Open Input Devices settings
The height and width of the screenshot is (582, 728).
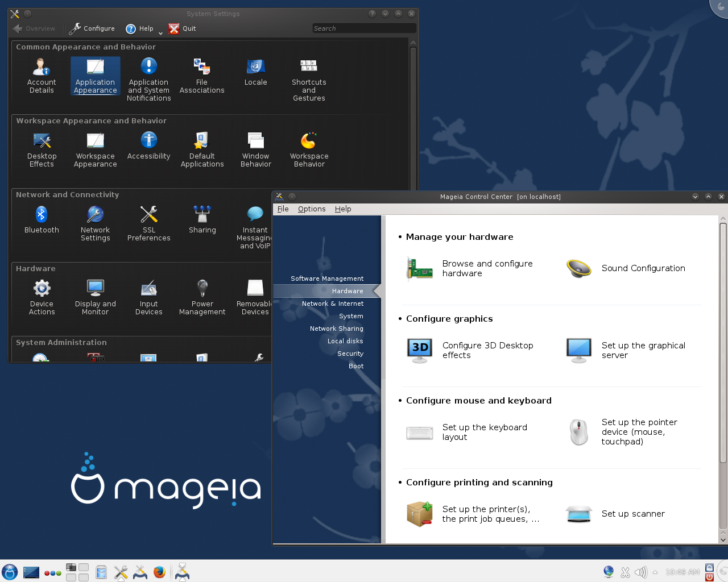point(148,297)
